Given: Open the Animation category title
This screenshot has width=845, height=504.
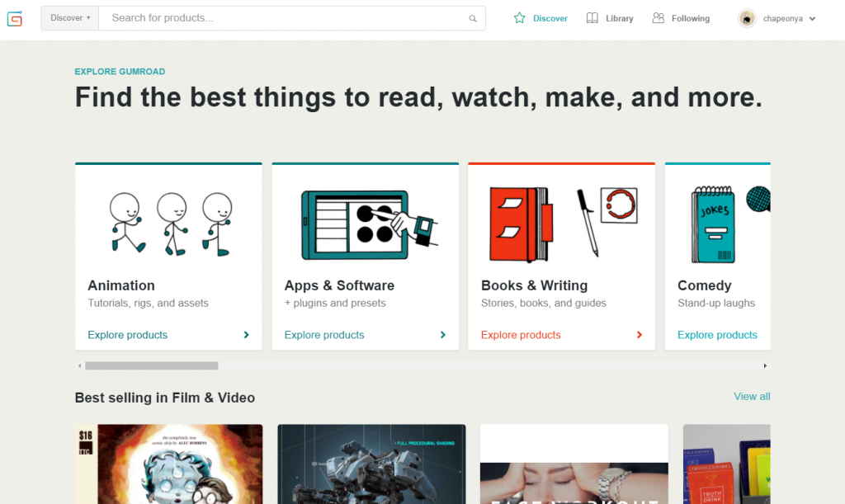Looking at the screenshot, I should (x=121, y=285).
